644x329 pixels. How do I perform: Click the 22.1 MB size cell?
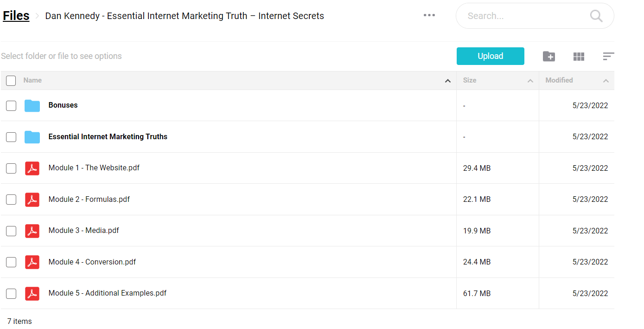[x=477, y=200]
